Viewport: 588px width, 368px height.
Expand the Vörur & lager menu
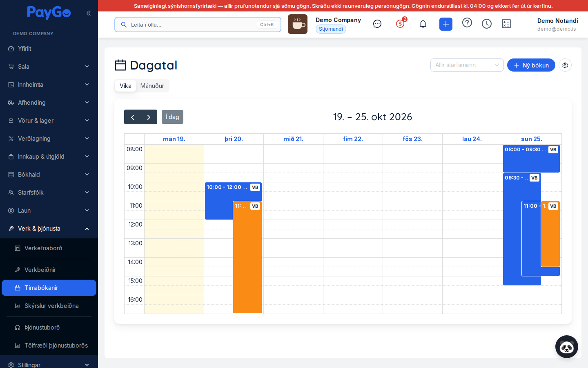tap(49, 121)
